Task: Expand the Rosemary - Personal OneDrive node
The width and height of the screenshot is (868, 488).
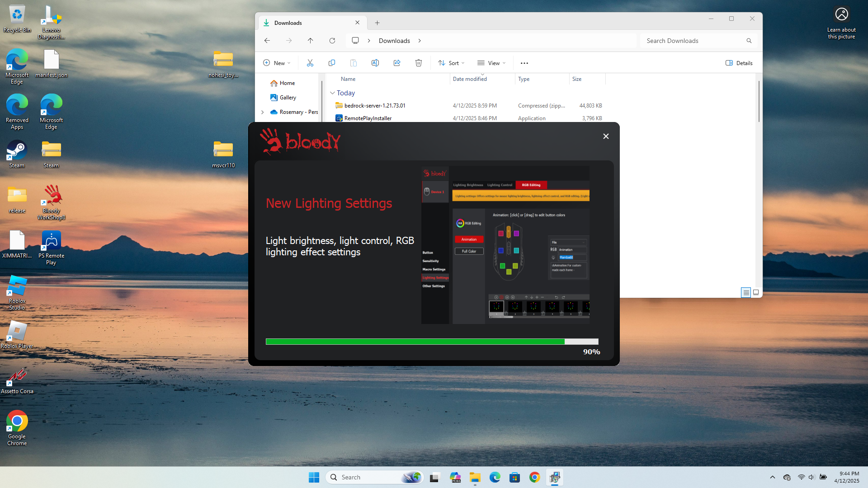Action: point(263,112)
